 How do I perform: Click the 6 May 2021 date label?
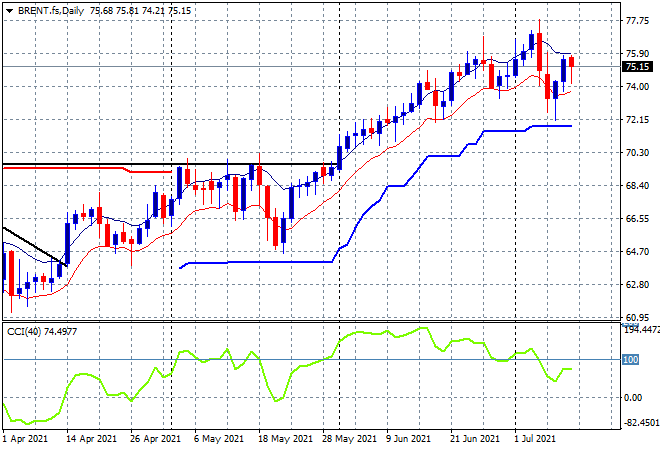[219, 439]
